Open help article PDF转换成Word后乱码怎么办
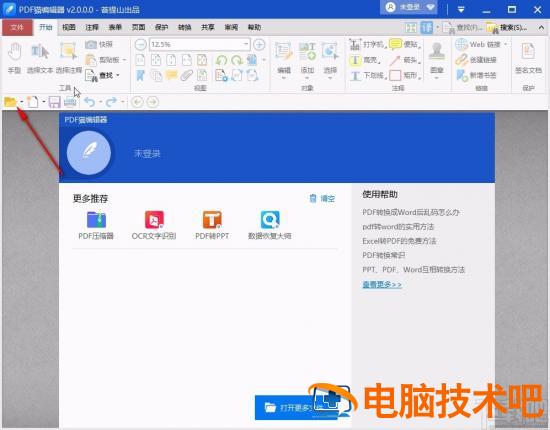Viewport: 550px width, 430px height. tap(411, 213)
